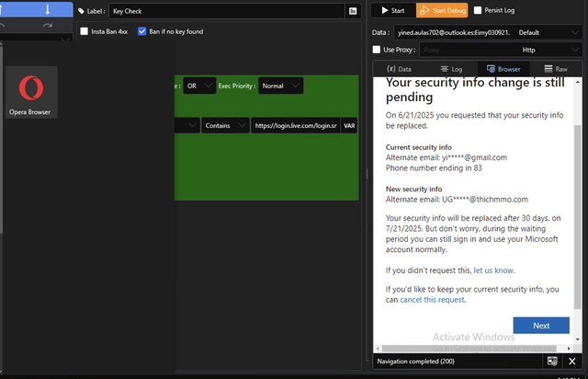Edit the Key Check label field

coord(227,11)
